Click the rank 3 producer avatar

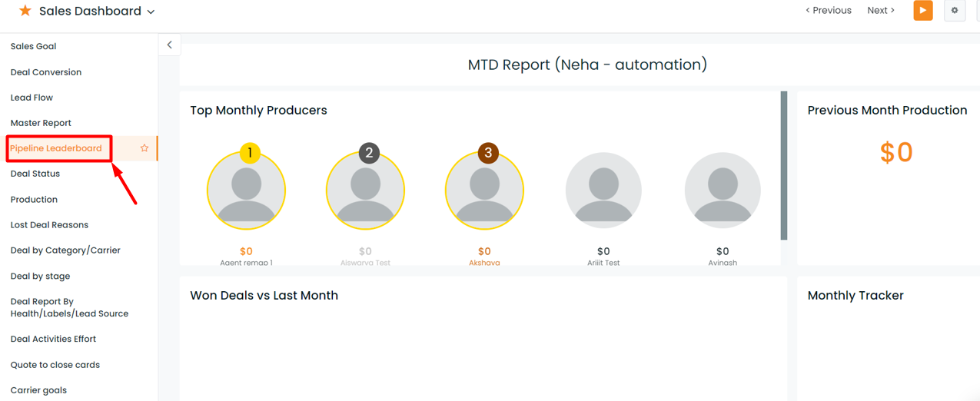point(484,191)
